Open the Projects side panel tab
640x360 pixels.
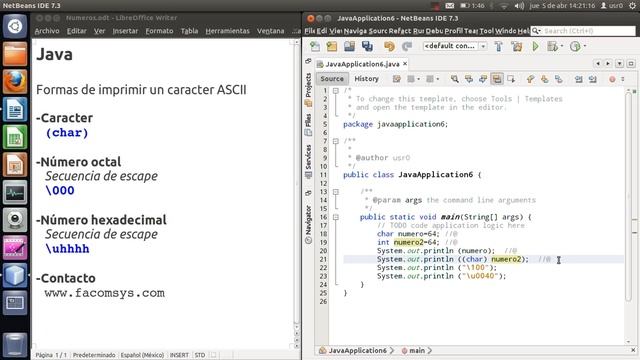coord(308,89)
